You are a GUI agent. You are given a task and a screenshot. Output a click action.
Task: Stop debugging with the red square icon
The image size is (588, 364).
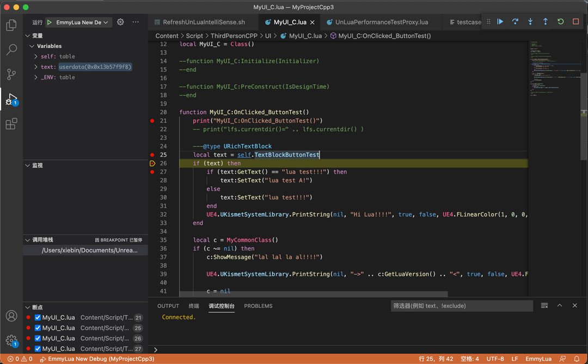(575, 21)
